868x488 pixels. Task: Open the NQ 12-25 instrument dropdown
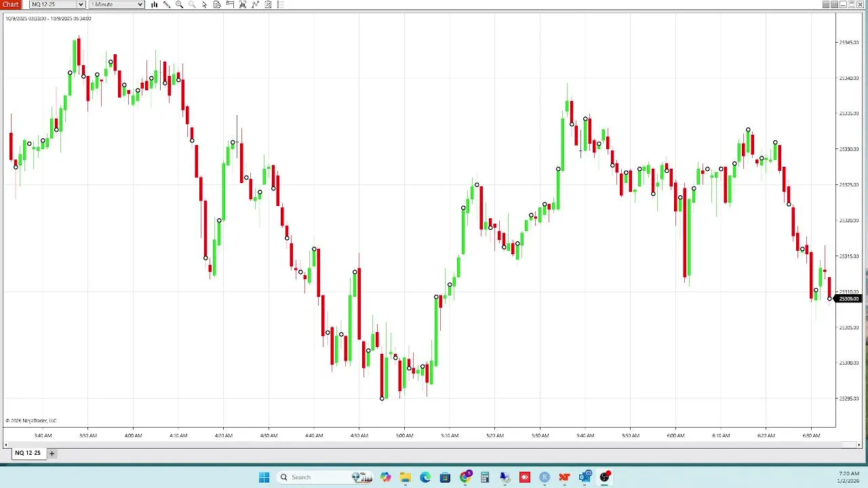click(x=57, y=5)
